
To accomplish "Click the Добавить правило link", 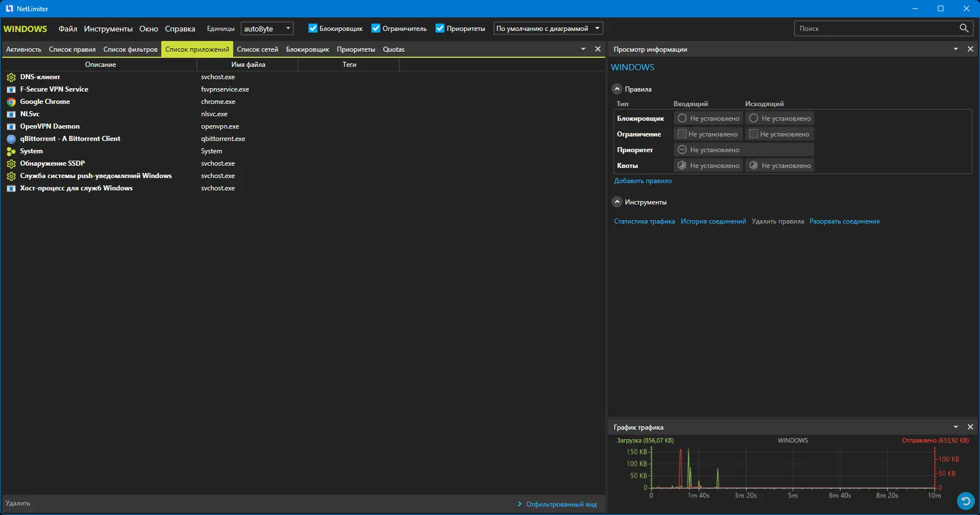I will 643,181.
